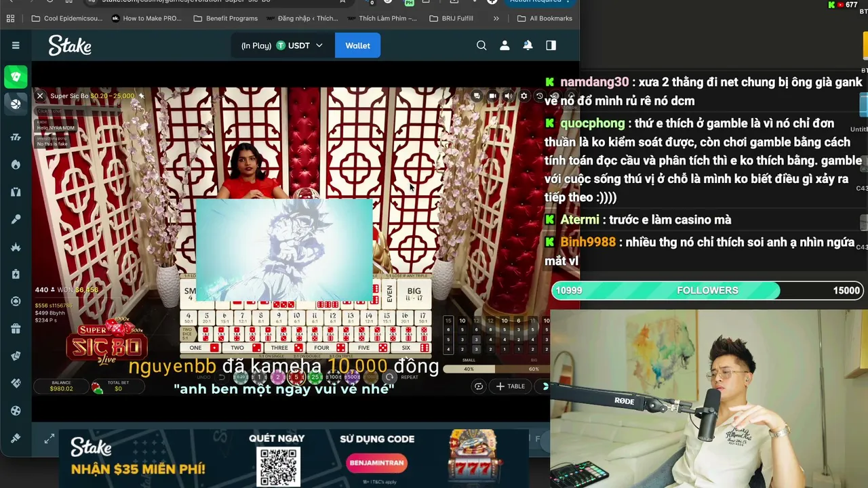Open the slots 777 sidebar icon
868x488 pixels.
tap(16, 138)
